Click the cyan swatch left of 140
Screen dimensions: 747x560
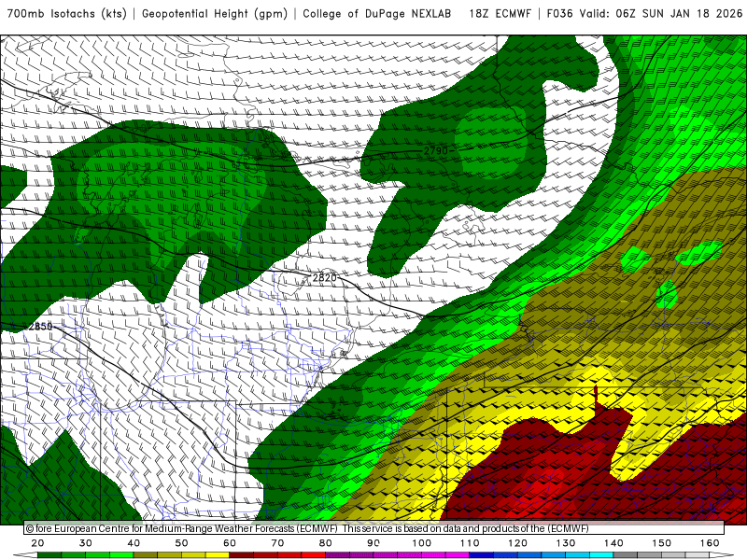[601, 555]
